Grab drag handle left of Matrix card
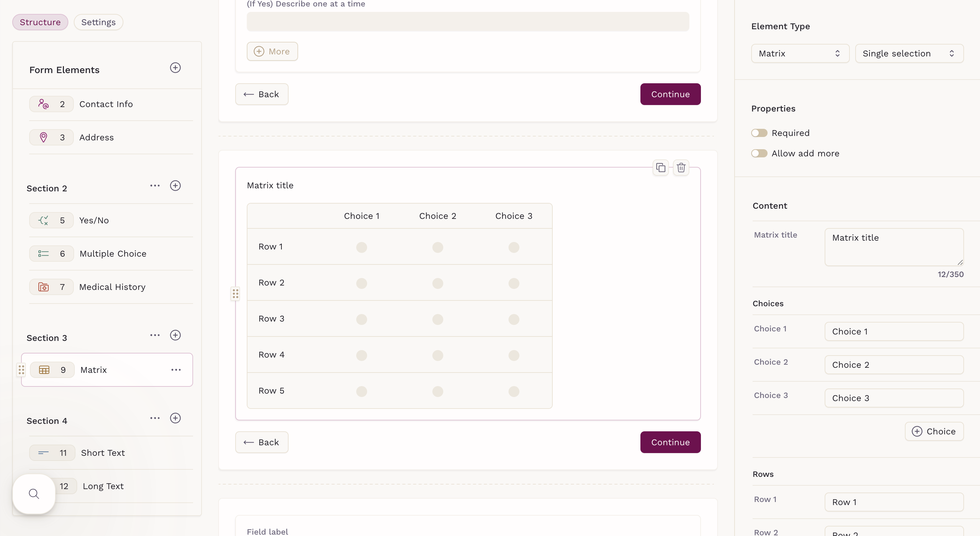Viewport: 980px width, 536px height. click(236, 294)
